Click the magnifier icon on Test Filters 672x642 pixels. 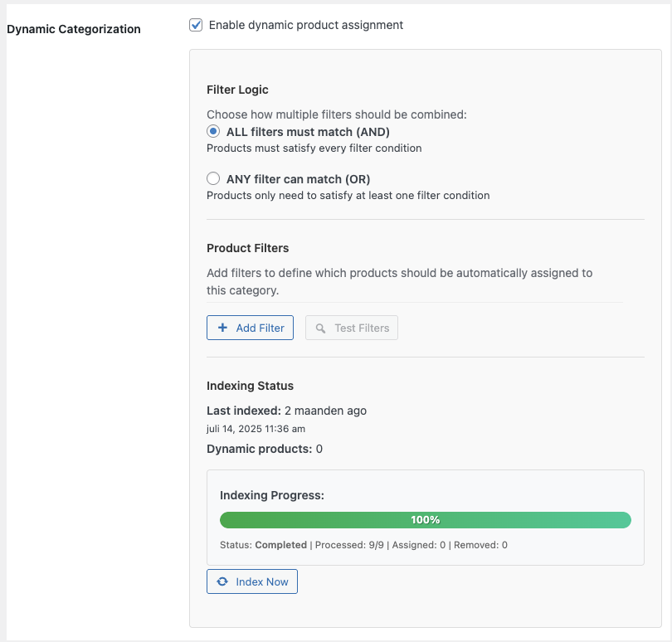point(321,328)
